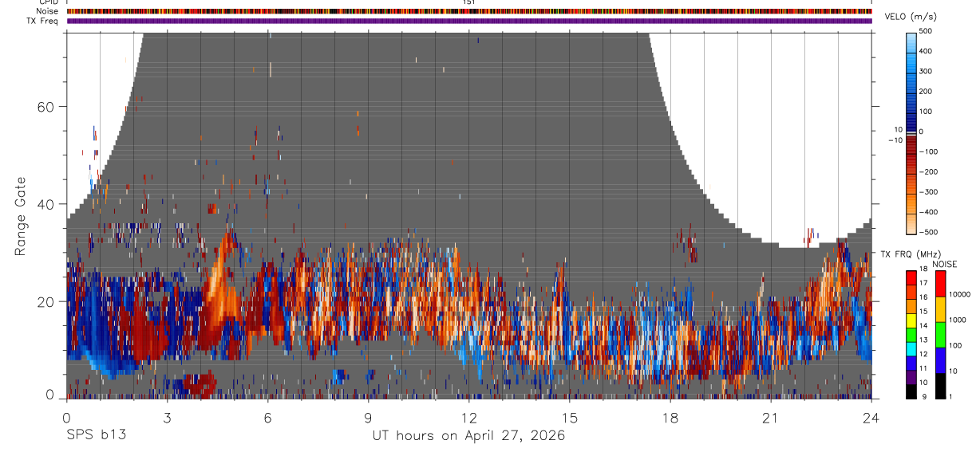Click the 40 tick on Range Gate axis

(x=47, y=204)
